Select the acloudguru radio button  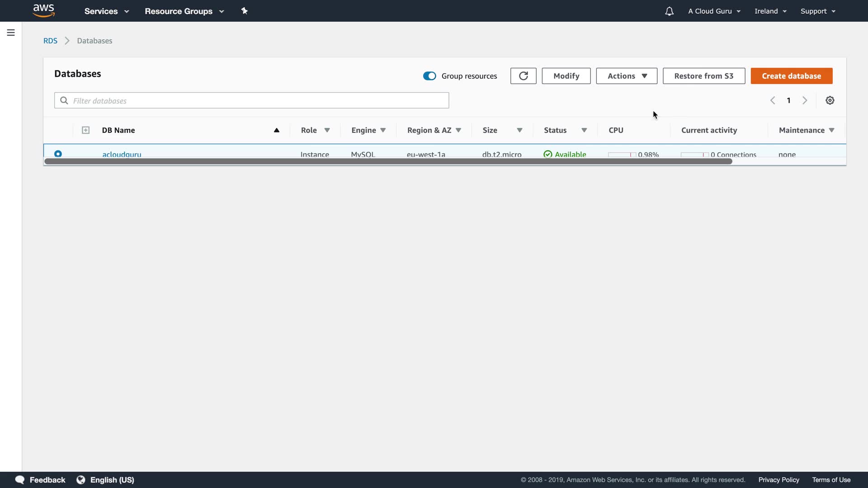[58, 154]
